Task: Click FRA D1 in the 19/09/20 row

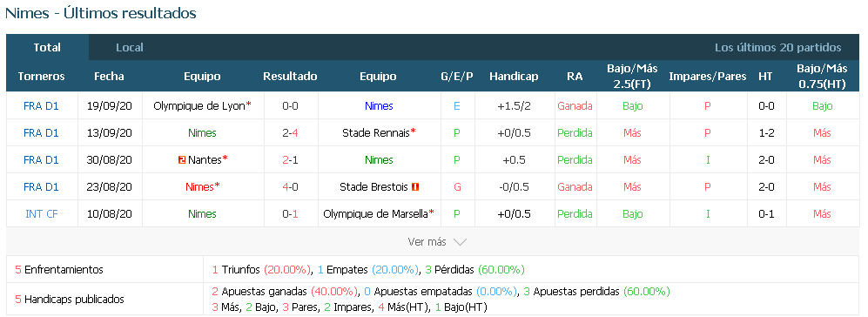Action: [42, 106]
